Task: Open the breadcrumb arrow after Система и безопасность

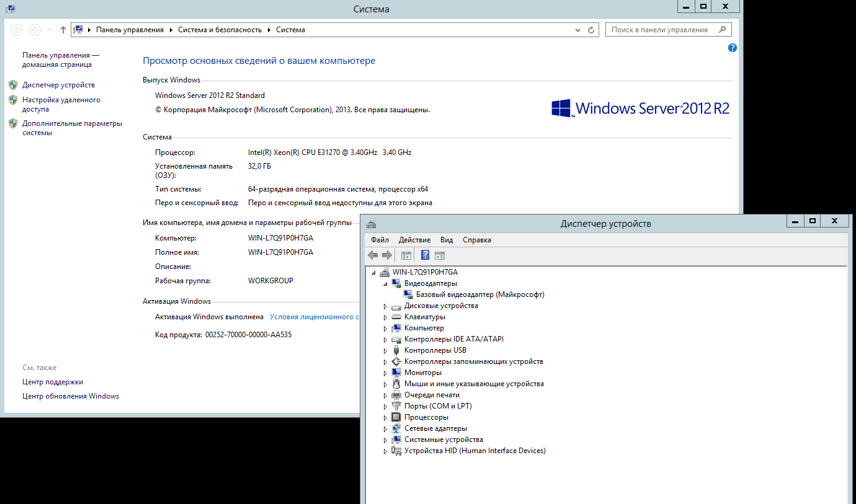Action: coord(269,30)
